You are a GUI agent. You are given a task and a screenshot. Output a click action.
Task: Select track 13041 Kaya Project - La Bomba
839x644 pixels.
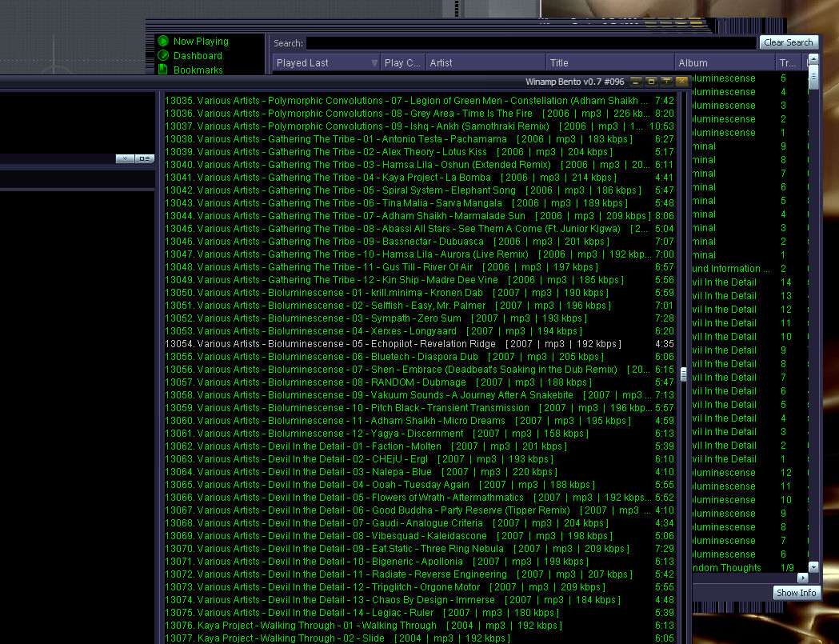419,177
